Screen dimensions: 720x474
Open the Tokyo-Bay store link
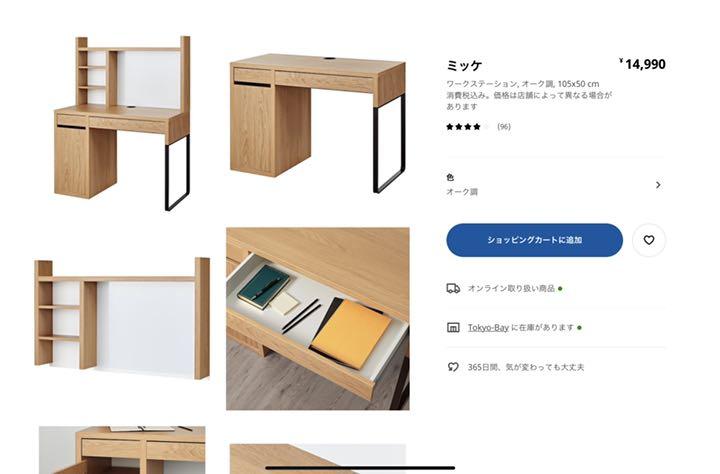pos(488,327)
